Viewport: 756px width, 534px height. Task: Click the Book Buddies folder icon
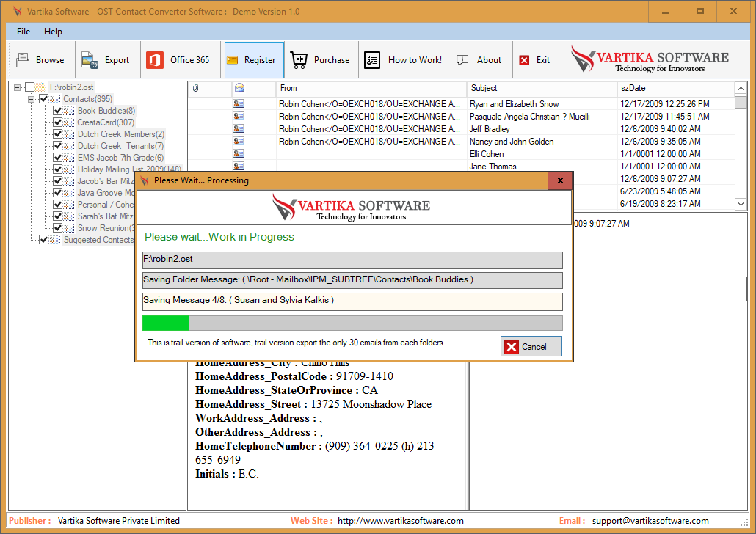click(69, 111)
